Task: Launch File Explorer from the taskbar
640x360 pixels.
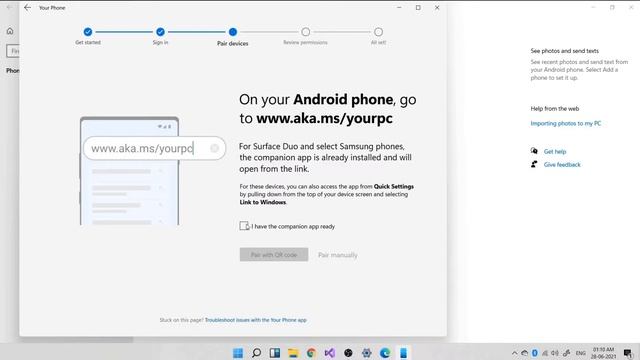Action: point(293,353)
